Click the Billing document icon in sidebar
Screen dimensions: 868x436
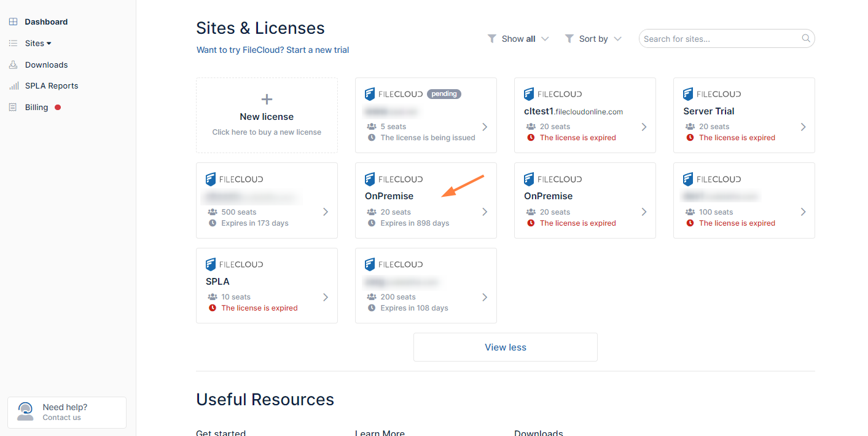(13, 108)
